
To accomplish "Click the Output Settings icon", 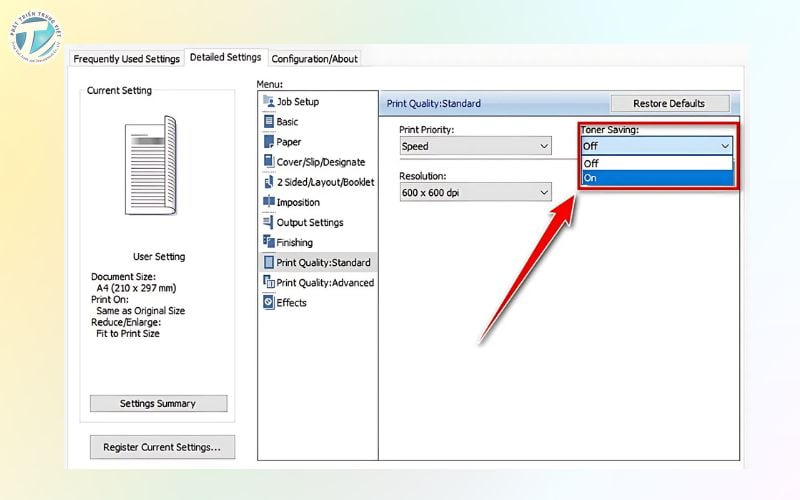I will (x=268, y=222).
